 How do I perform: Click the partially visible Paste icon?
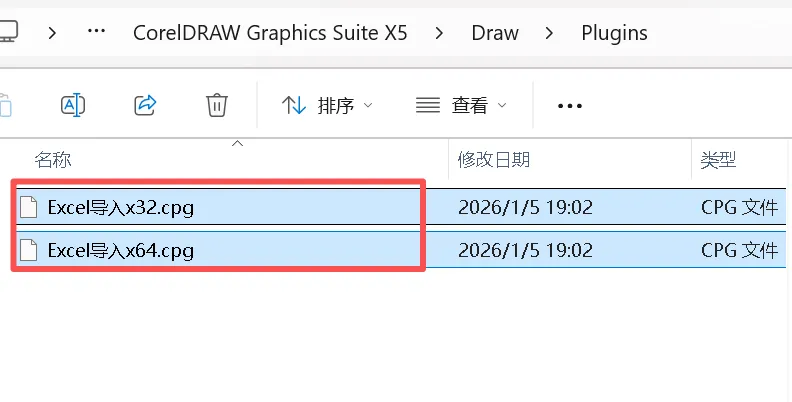point(5,104)
